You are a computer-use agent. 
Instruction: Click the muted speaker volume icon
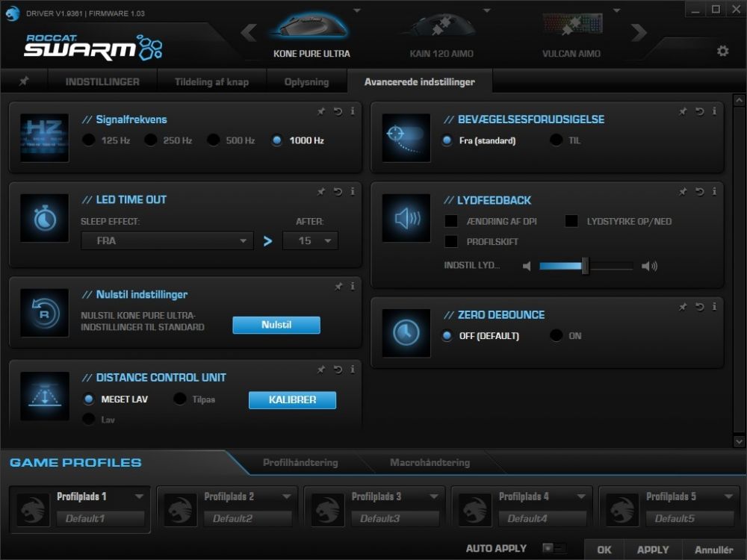point(527,267)
